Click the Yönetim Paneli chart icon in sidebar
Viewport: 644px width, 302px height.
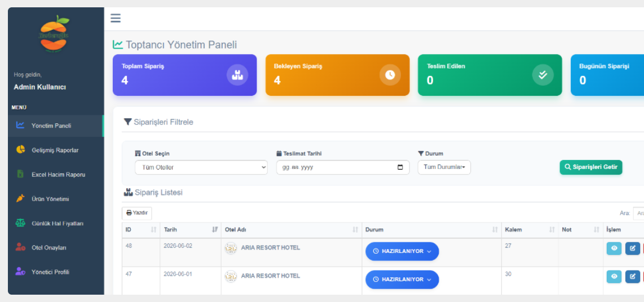[x=20, y=125]
